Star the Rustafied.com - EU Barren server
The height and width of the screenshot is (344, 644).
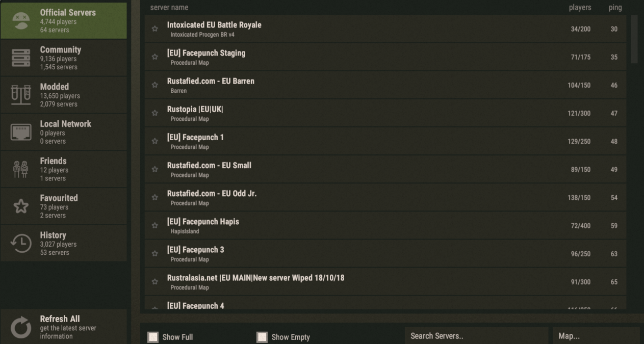point(155,85)
